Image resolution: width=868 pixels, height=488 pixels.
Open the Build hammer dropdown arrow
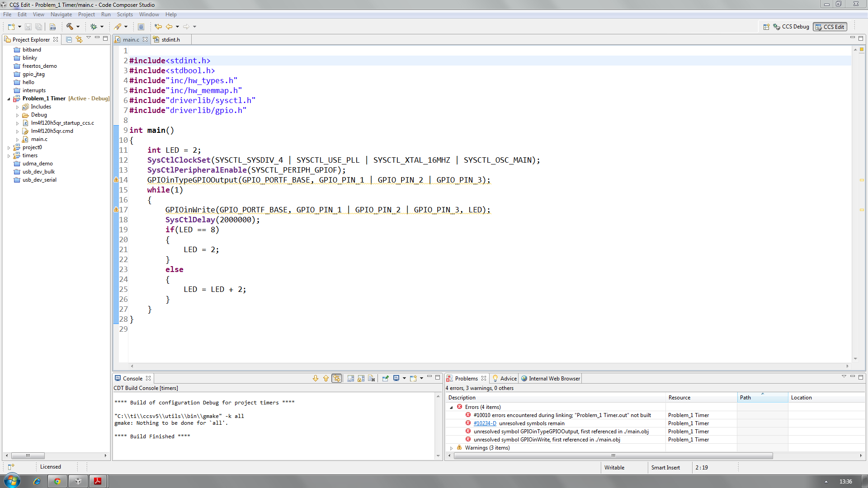(78, 27)
